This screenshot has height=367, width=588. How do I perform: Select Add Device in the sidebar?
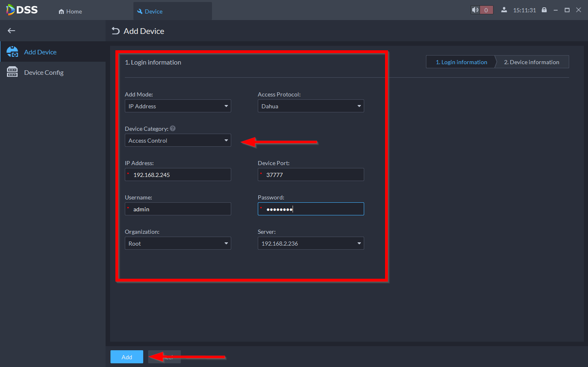(40, 52)
